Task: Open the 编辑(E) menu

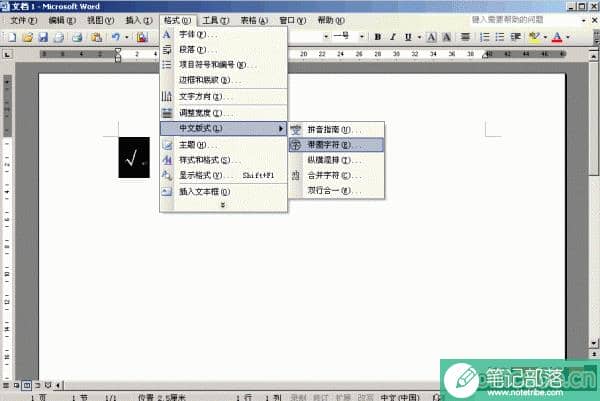Action: (62, 20)
